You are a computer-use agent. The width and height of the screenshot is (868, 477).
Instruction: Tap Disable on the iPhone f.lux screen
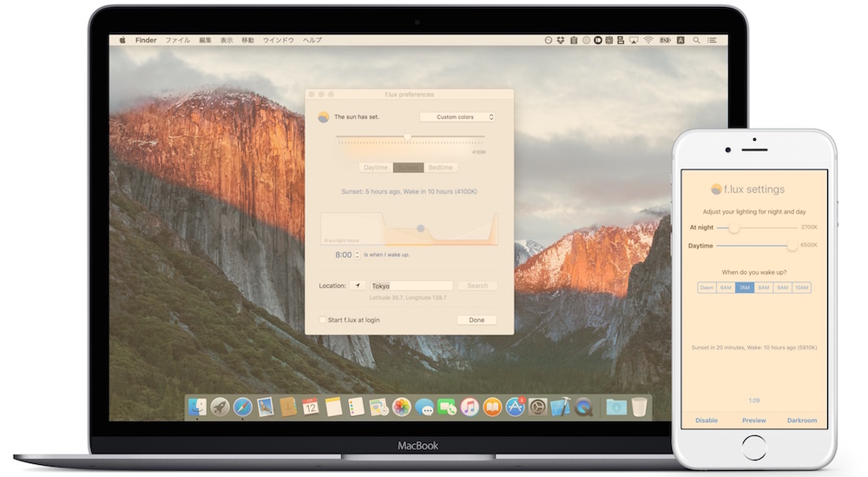coord(707,420)
